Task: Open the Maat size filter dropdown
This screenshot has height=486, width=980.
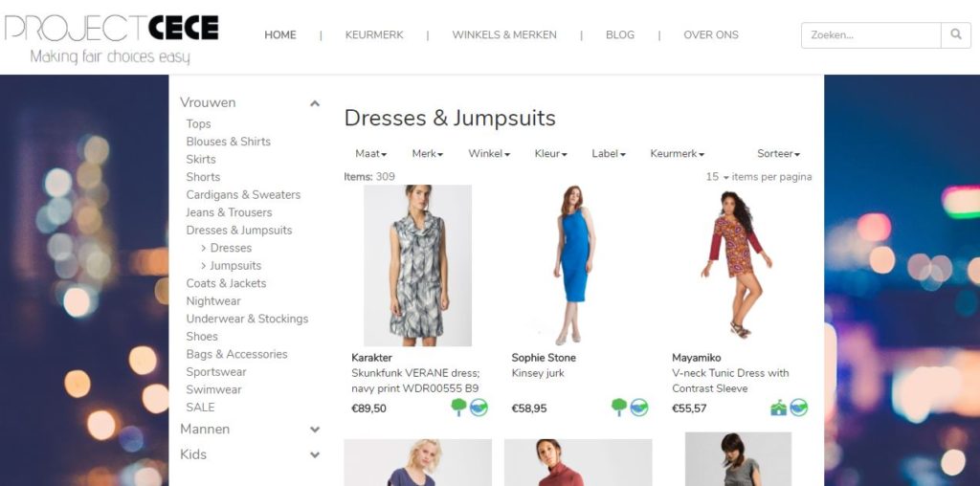Action: coord(371,154)
